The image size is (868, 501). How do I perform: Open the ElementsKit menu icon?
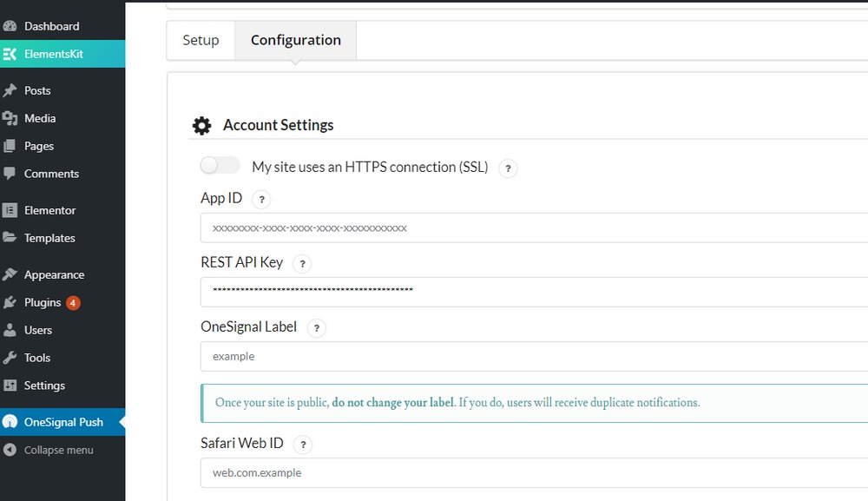(10, 54)
